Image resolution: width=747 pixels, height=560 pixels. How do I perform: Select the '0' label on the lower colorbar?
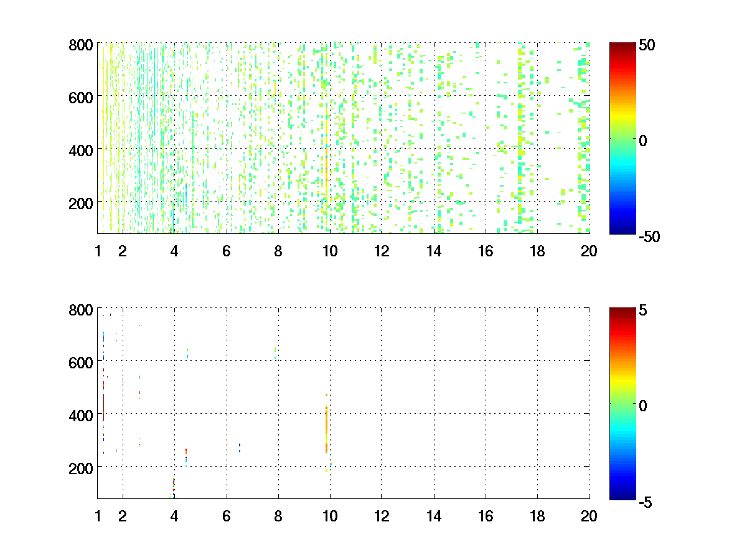(x=644, y=406)
